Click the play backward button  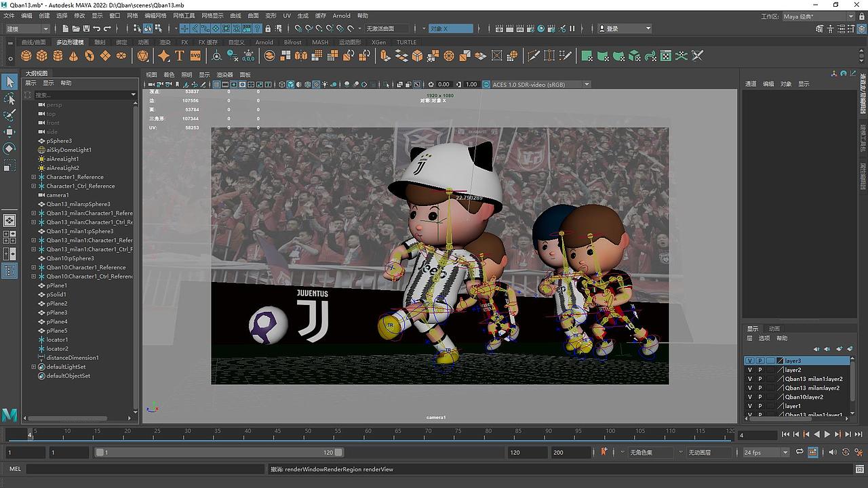(x=816, y=434)
